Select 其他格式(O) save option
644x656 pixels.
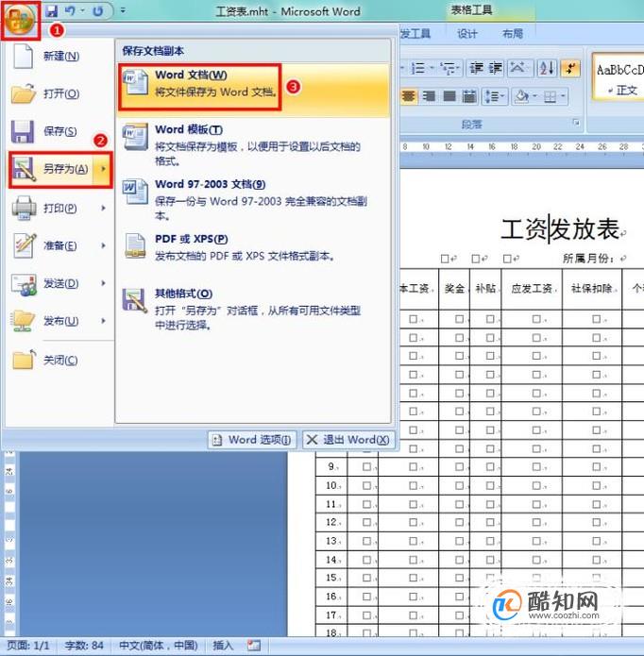[254, 310]
